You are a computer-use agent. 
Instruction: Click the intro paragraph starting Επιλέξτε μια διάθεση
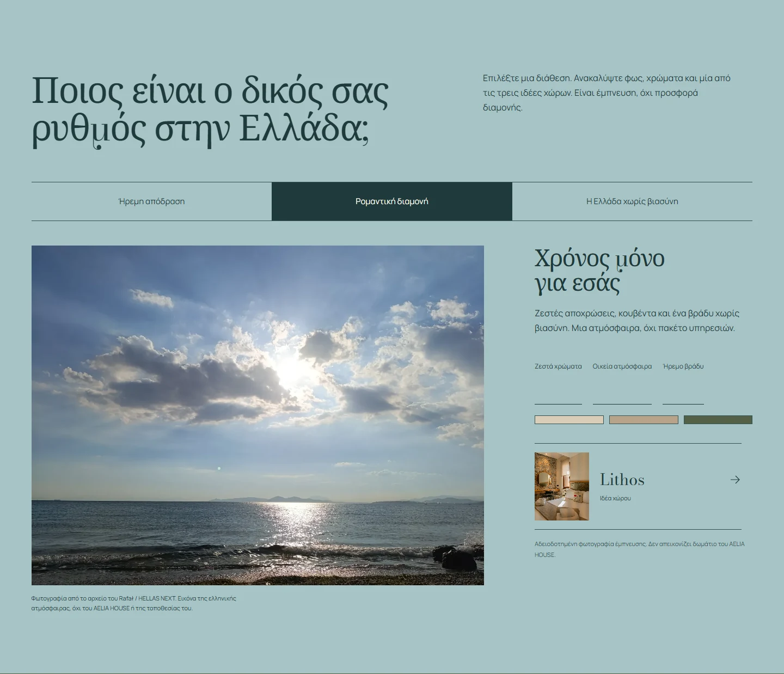point(607,93)
